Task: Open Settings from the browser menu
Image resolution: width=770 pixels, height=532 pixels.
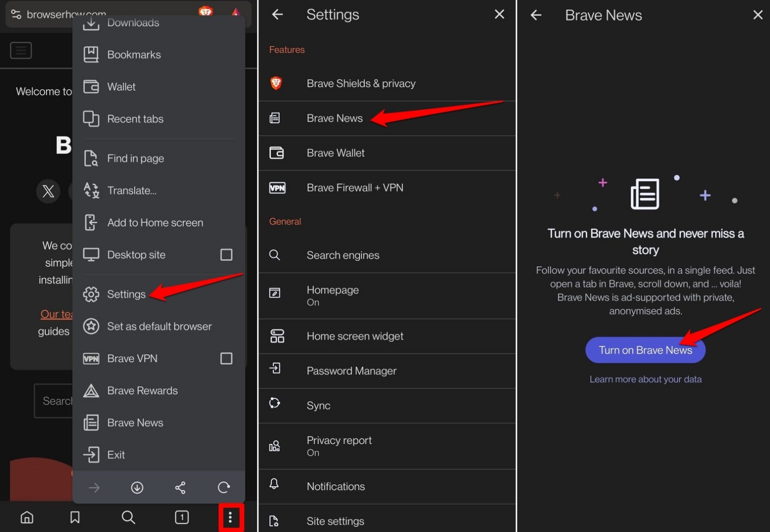Action: pos(158,294)
